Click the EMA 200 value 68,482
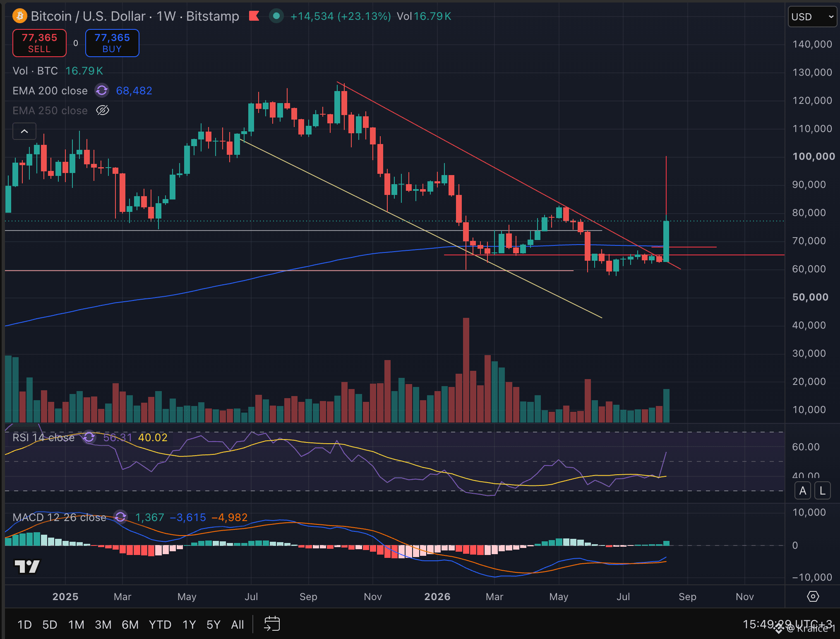This screenshot has width=840, height=639. coord(134,91)
